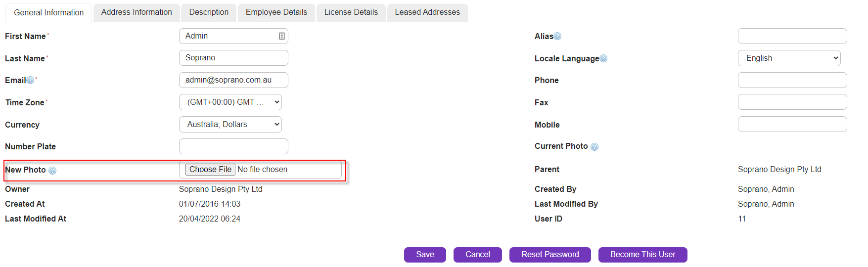
Task: Select the License Details tab
Action: click(x=351, y=12)
